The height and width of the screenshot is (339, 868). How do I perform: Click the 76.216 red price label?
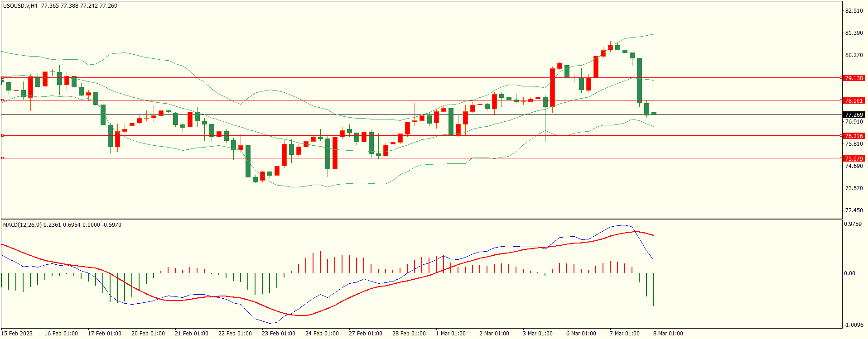coord(854,136)
